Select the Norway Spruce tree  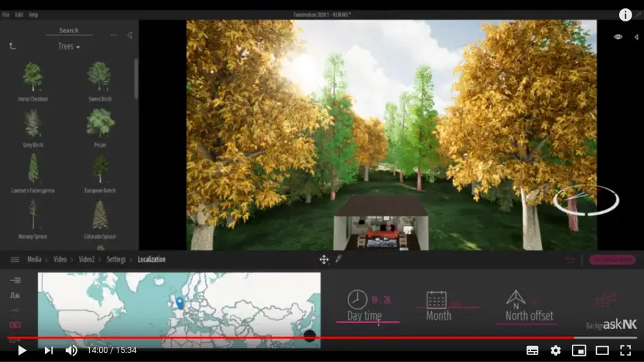tap(33, 219)
